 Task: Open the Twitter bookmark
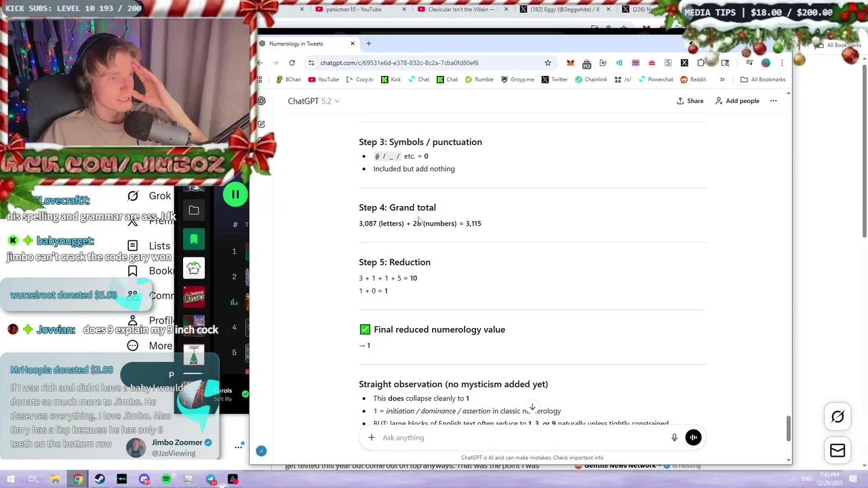click(555, 79)
